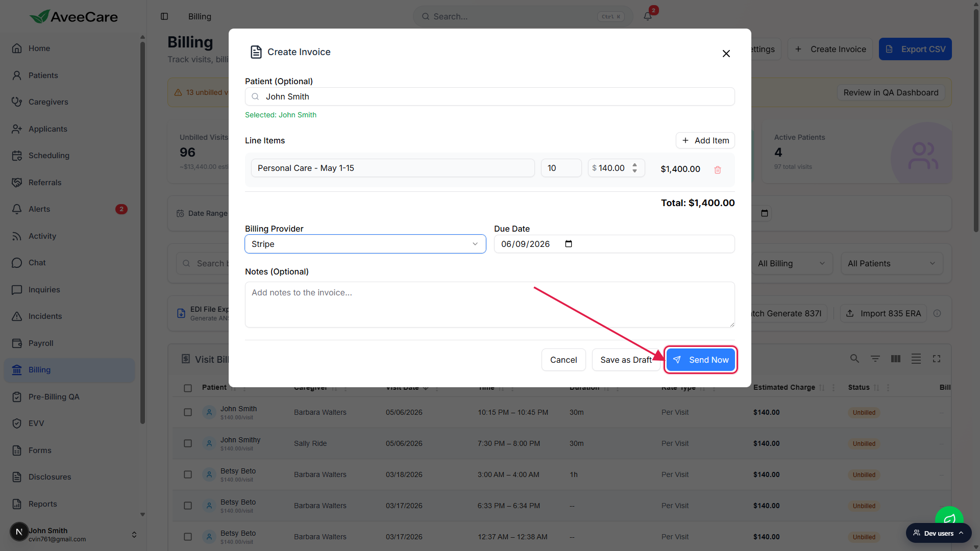The height and width of the screenshot is (551, 980).
Task: Add Item to line items
Action: coord(705,140)
